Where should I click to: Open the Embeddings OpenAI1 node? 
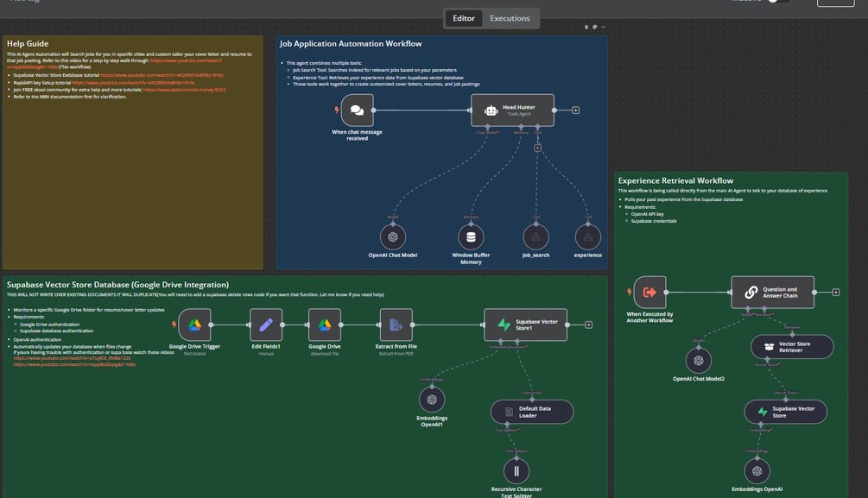432,400
